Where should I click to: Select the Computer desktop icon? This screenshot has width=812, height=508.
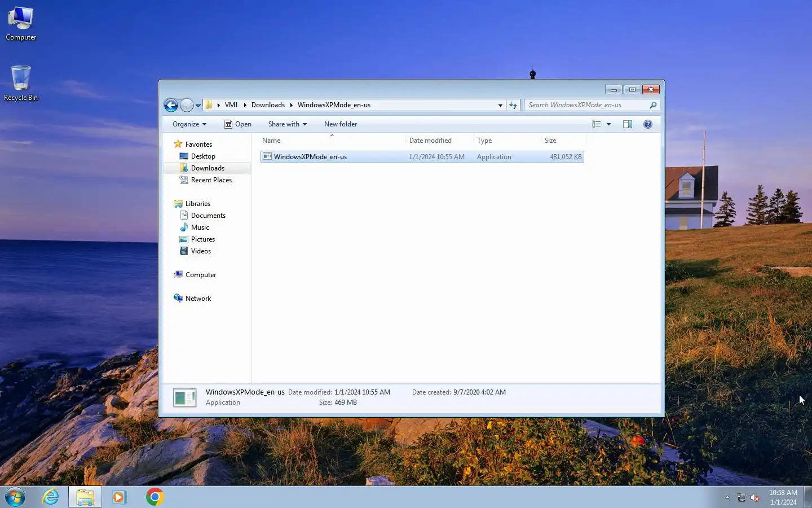(x=21, y=23)
